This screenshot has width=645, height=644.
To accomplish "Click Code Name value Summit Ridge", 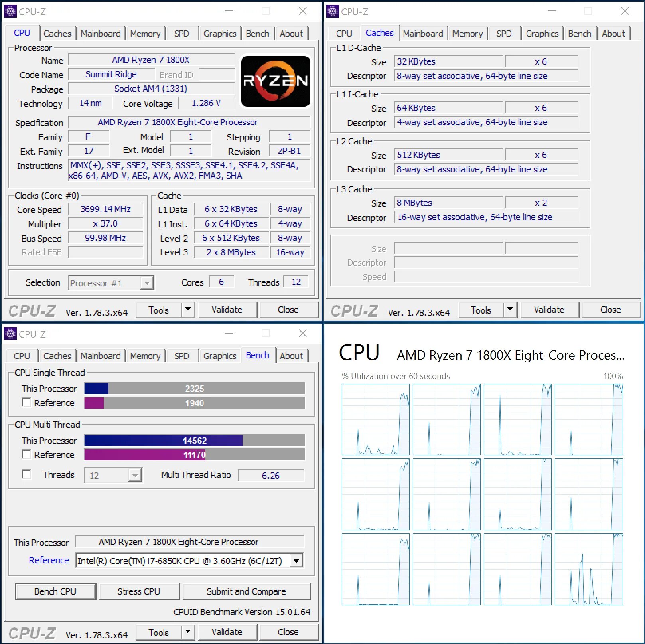I will pyautogui.click(x=111, y=74).
